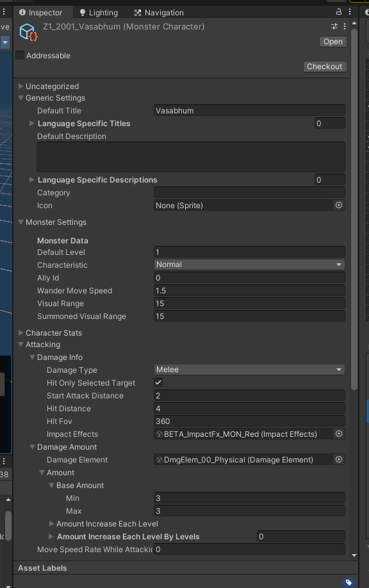The height and width of the screenshot is (588, 369).
Task: Expand the Character Stats section
Action: tap(20, 332)
